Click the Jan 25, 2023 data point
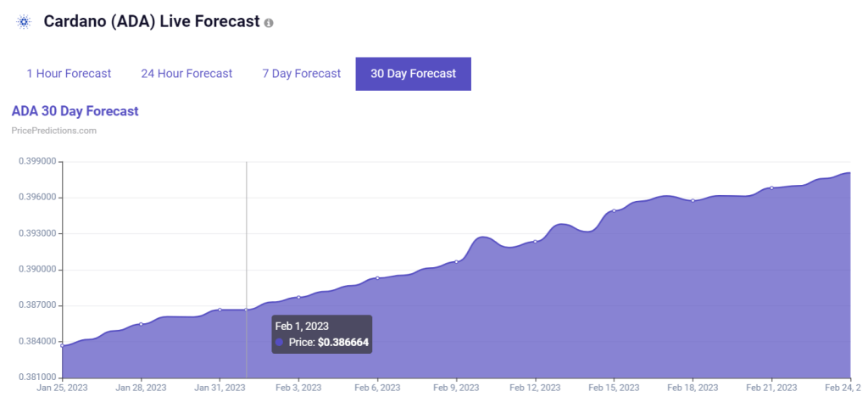 point(62,345)
